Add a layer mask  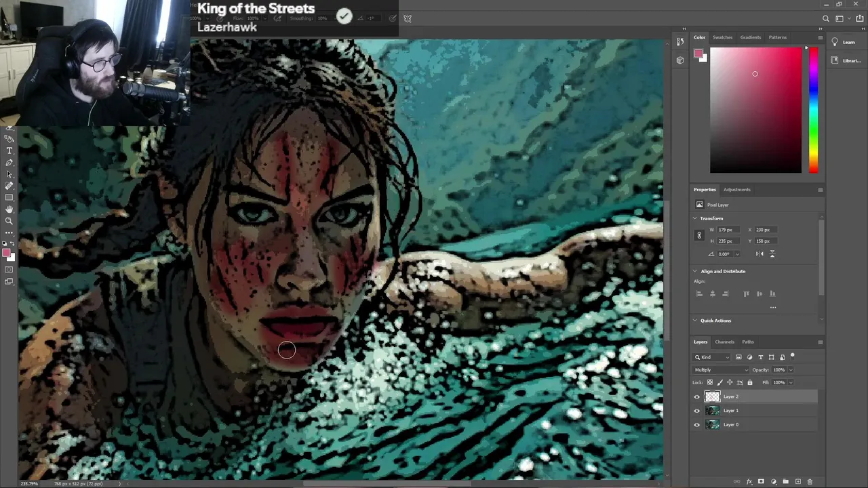[761, 482]
